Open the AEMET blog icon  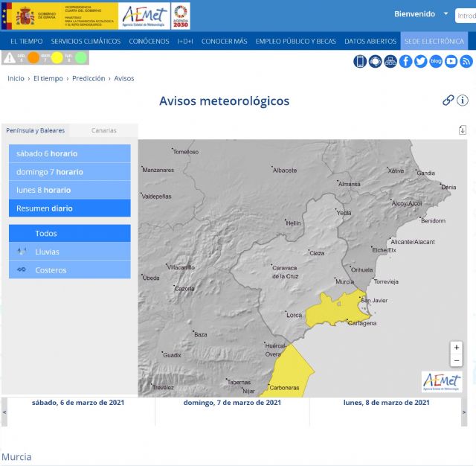pos(436,61)
